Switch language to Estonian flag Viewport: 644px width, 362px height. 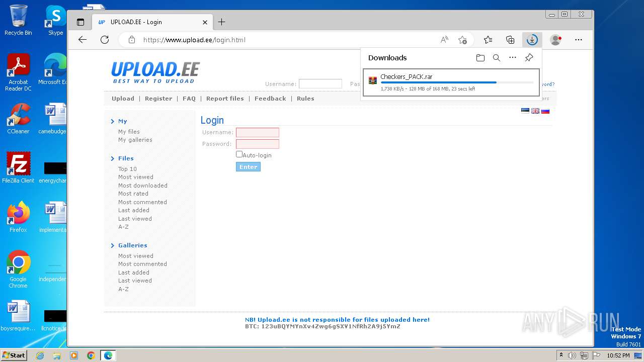tap(525, 111)
